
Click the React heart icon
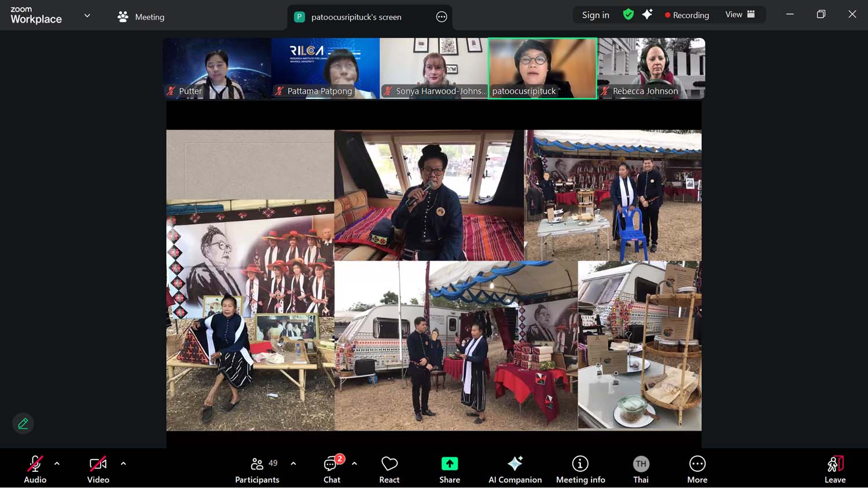[389, 469]
